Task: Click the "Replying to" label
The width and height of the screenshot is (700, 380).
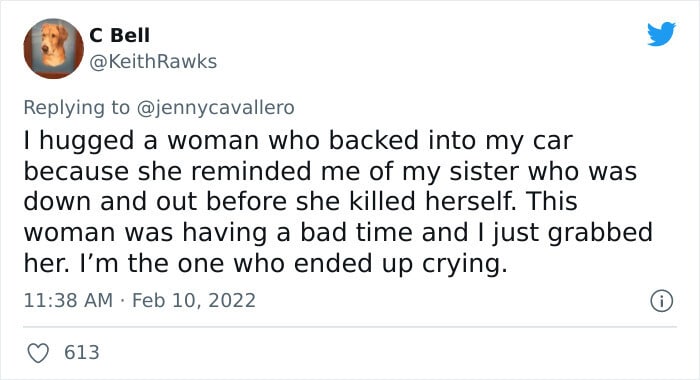Action: tap(76, 108)
